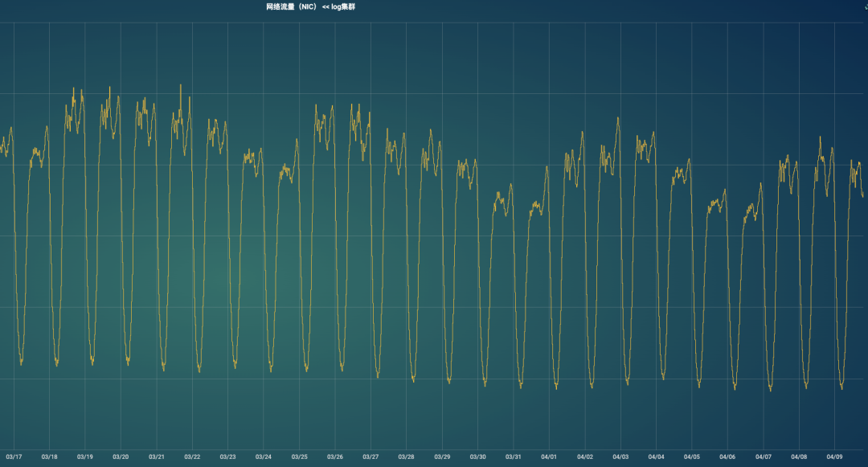The height and width of the screenshot is (467, 868).
Task: Select the 03/30 x-axis date label
Action: [x=477, y=457]
